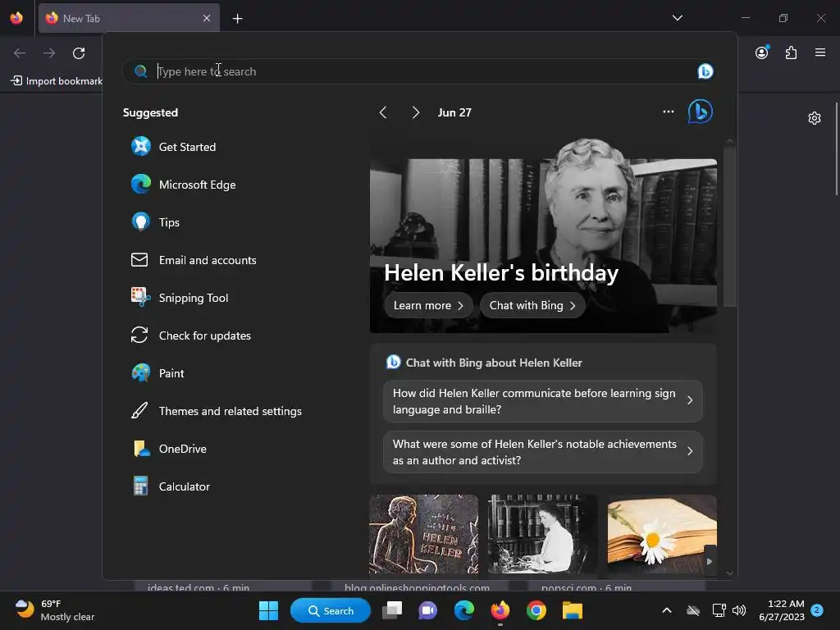Launch Microsoft Edge from Suggested

(183, 185)
